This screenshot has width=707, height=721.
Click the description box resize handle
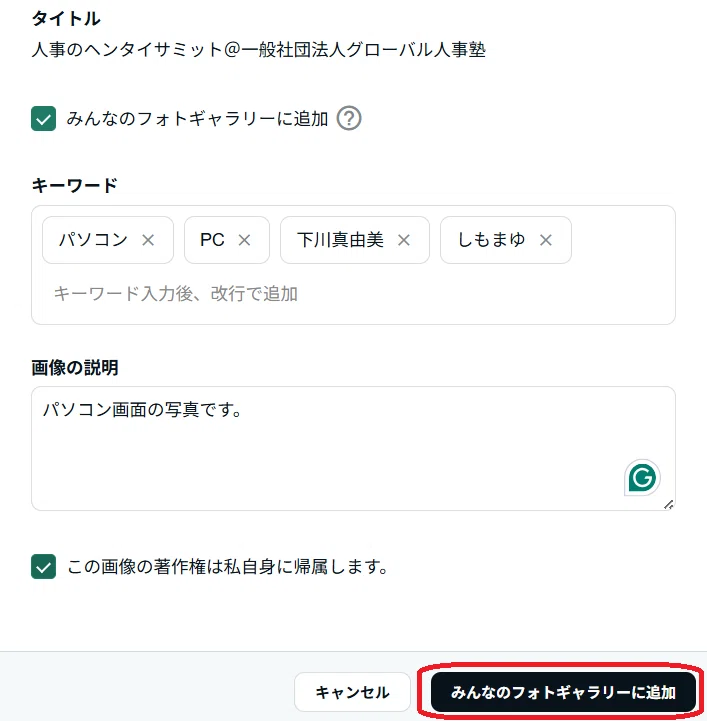668,504
